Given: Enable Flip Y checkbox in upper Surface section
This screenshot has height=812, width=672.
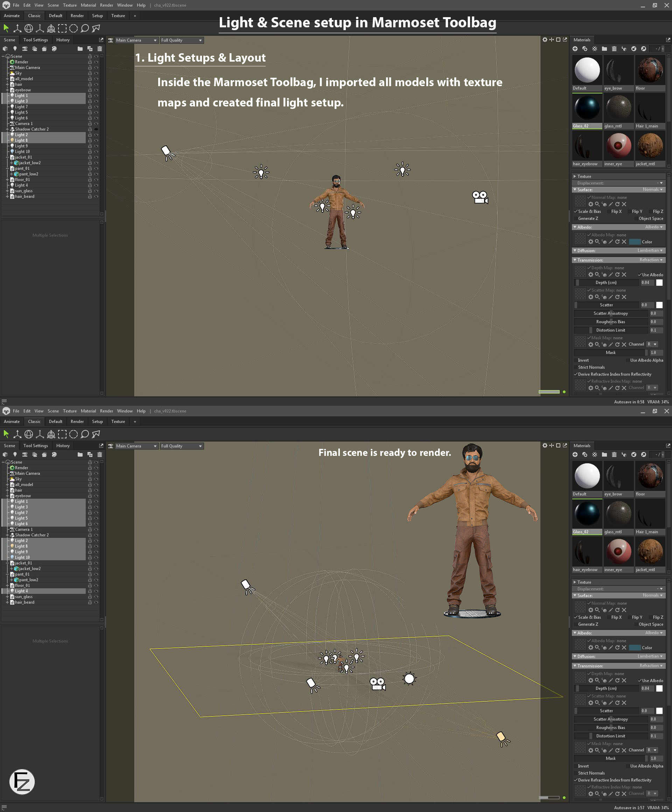Looking at the screenshot, I should coord(630,211).
